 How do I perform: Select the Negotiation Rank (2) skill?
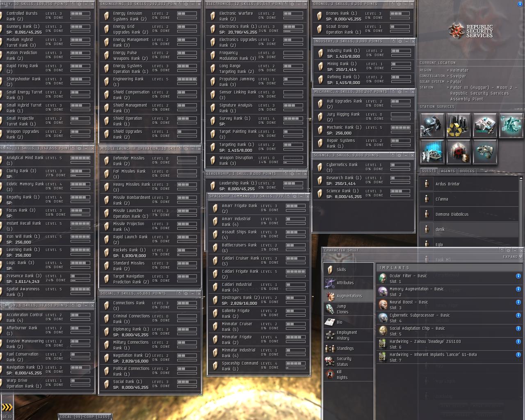tap(150, 358)
